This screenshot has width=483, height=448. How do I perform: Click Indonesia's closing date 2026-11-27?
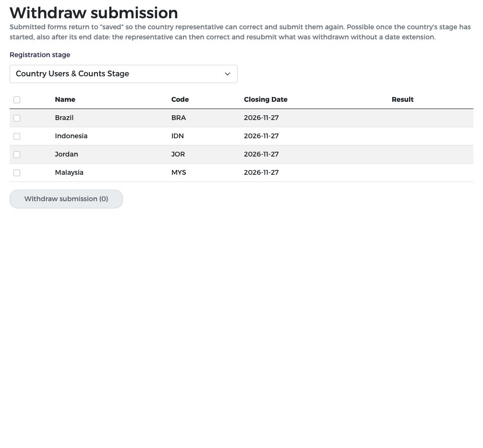(x=261, y=136)
